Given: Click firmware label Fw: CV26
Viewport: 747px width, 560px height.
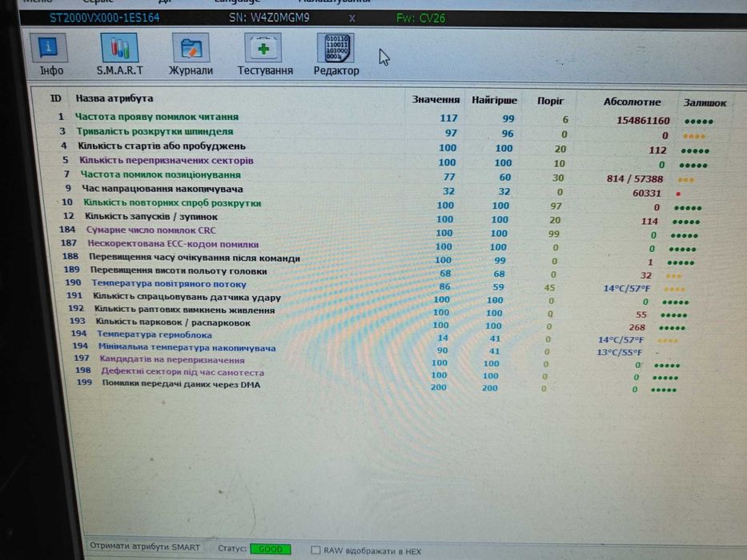Looking at the screenshot, I should [420, 18].
